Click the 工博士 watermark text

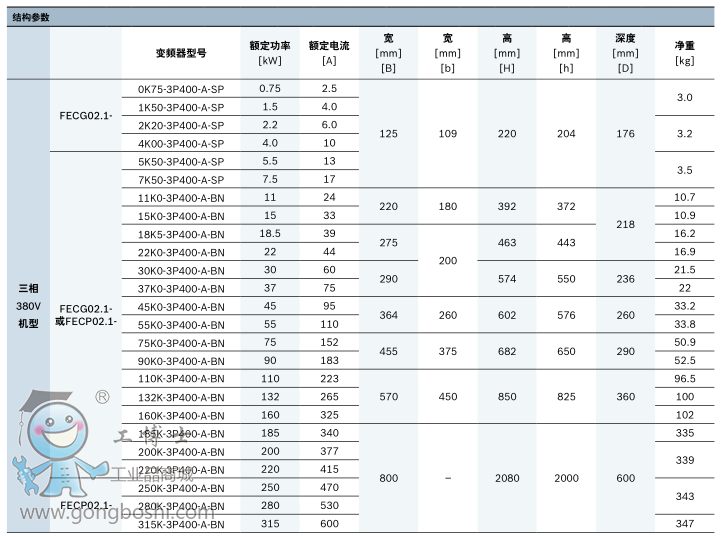pyautogui.click(x=148, y=436)
